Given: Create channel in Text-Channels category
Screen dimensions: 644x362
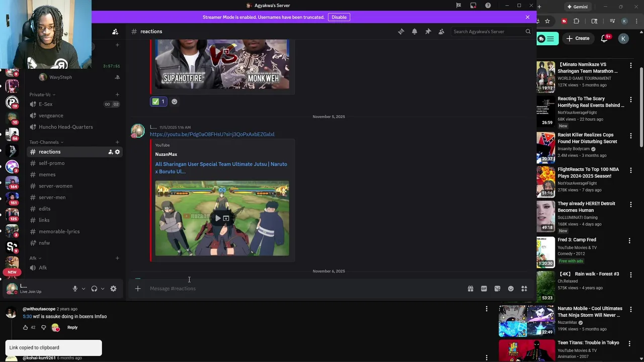Looking at the screenshot, I should [x=117, y=142].
